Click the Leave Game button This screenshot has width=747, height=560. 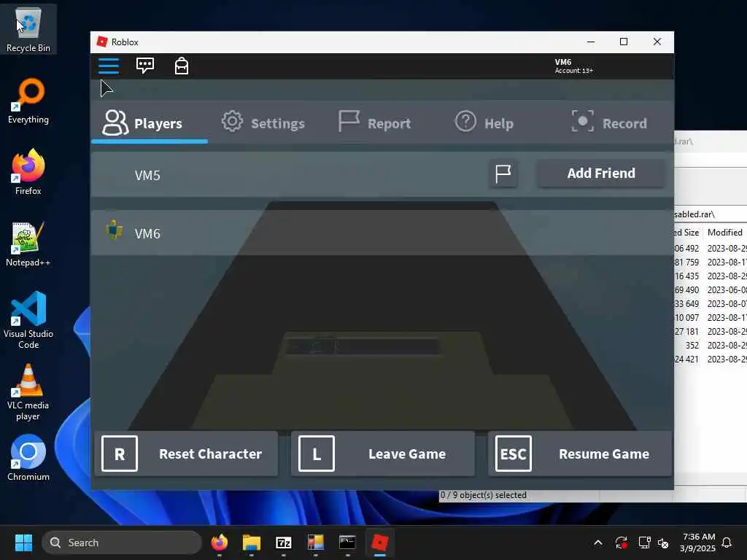[382, 454]
